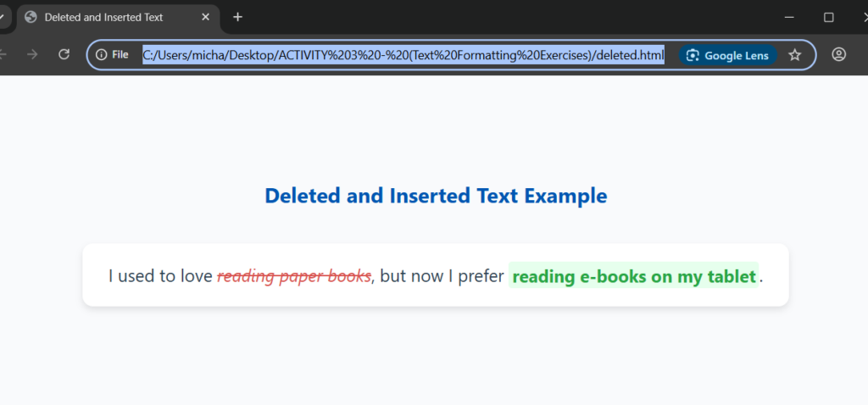Click the words I used to love
The width and height of the screenshot is (868, 405).
[160, 276]
